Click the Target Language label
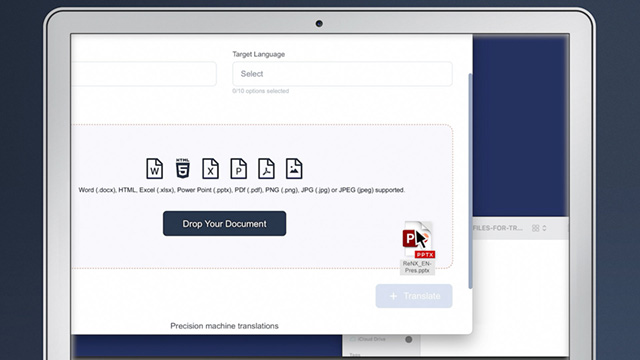The image size is (640, 360). click(259, 54)
